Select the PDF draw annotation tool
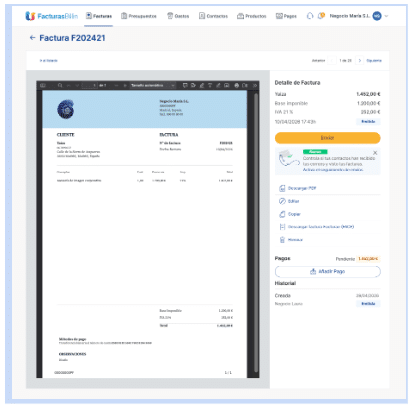The height and width of the screenshot is (411, 411). (x=218, y=85)
